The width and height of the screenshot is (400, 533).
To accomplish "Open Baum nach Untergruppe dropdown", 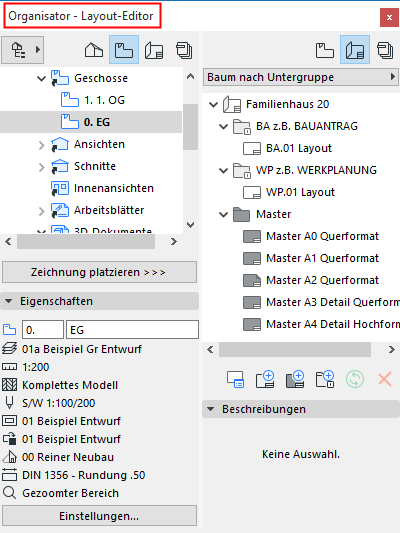I will 301,77.
